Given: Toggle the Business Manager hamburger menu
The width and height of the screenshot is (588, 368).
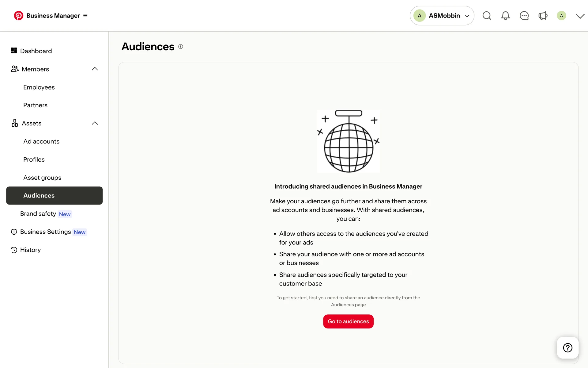Looking at the screenshot, I should point(85,16).
